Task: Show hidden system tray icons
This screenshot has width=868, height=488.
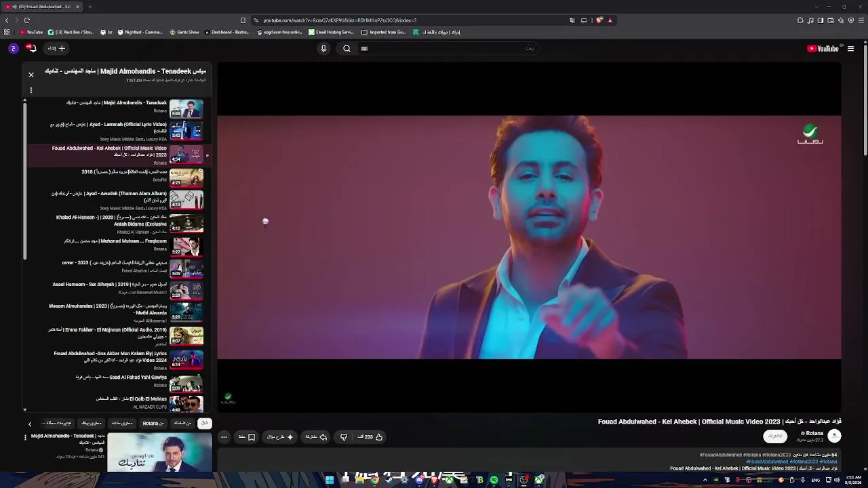Action: (705, 480)
